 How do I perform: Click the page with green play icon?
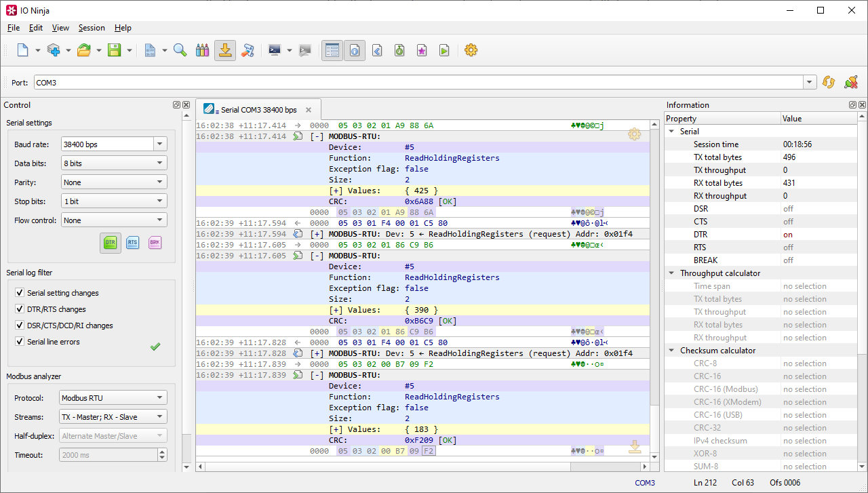pos(444,50)
